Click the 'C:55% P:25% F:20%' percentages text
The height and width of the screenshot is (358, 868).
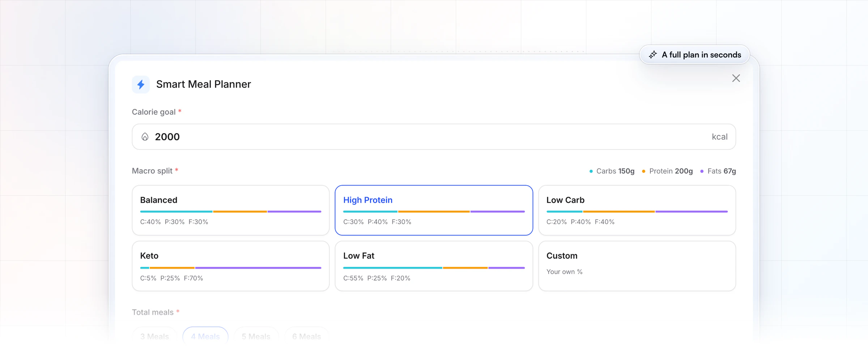(377, 278)
